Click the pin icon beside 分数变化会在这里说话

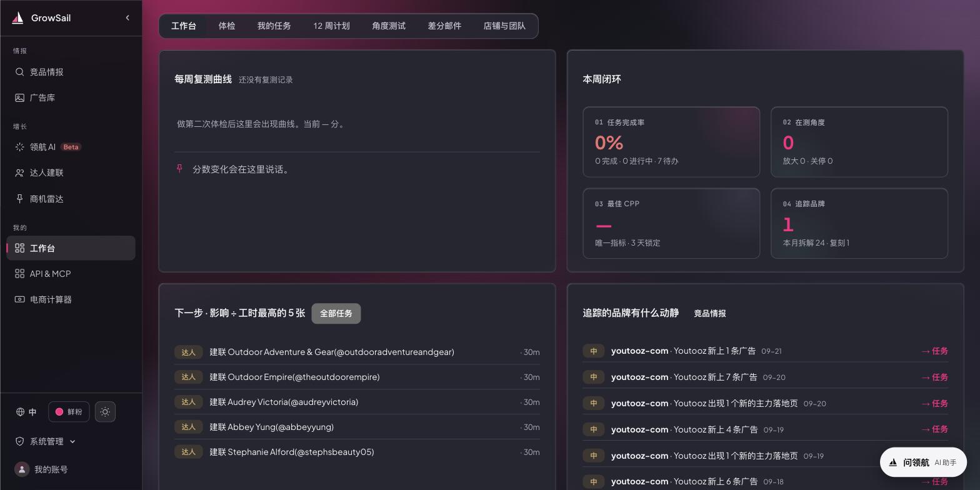pos(180,169)
